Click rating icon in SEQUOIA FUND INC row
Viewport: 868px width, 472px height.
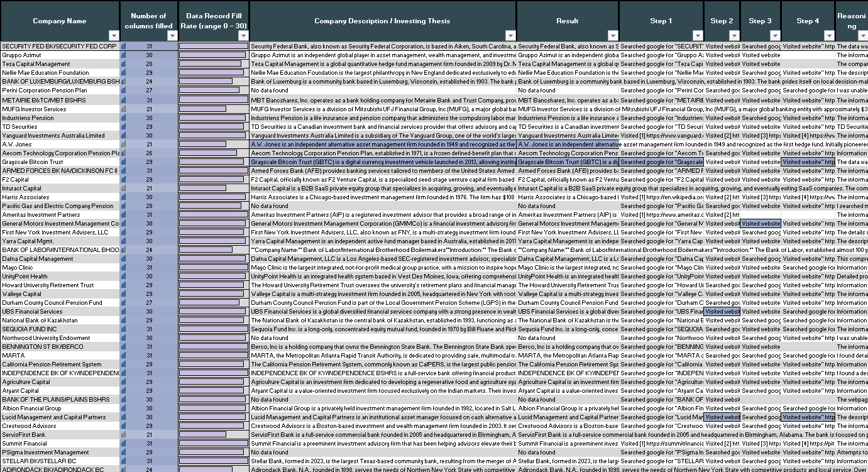coord(124,329)
